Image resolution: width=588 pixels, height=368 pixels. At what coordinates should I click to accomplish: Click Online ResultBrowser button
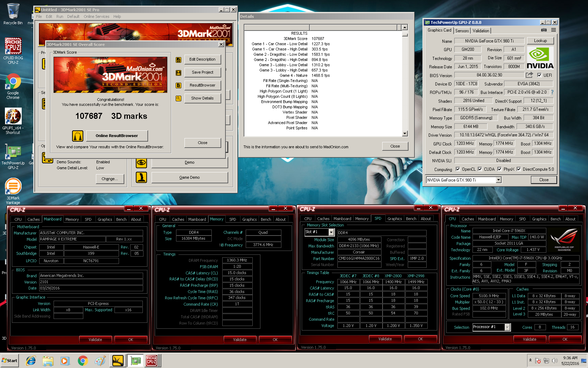tap(117, 136)
